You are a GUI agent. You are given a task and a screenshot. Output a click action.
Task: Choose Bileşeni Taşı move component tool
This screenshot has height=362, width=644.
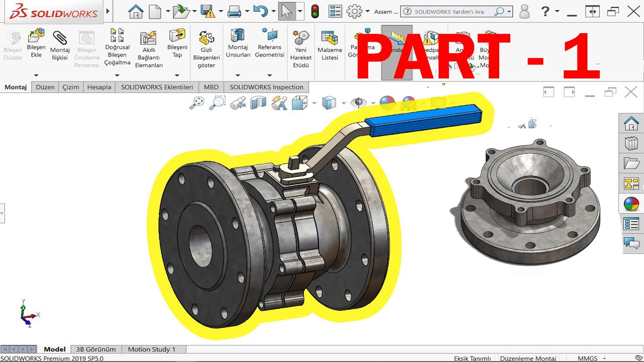[x=177, y=43]
